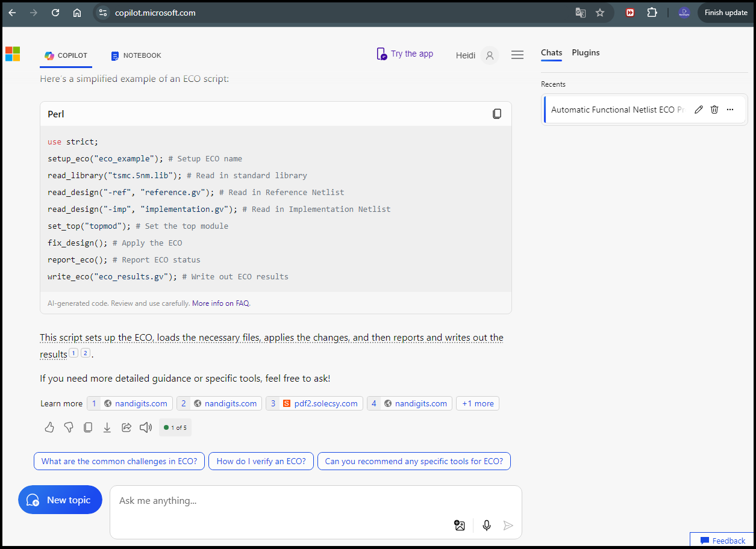This screenshot has width=756, height=549.
Task: Dislike the response with thumbs down
Action: tap(69, 427)
